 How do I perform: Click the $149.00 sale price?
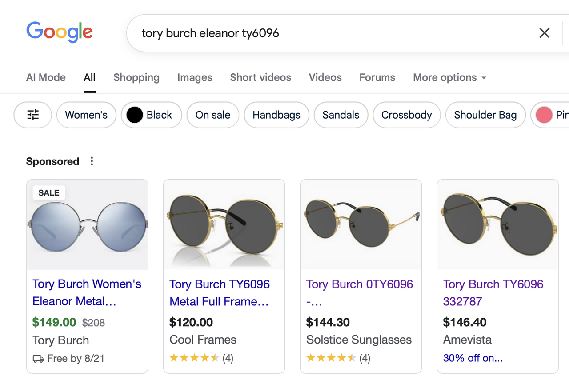click(54, 322)
